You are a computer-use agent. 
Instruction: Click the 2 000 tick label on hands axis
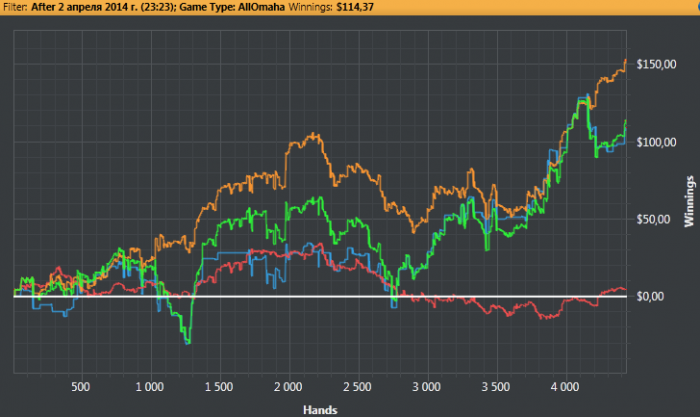[x=288, y=386]
